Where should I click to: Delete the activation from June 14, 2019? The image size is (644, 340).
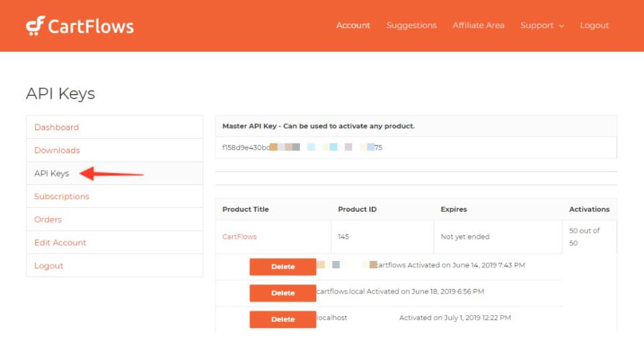282,267
